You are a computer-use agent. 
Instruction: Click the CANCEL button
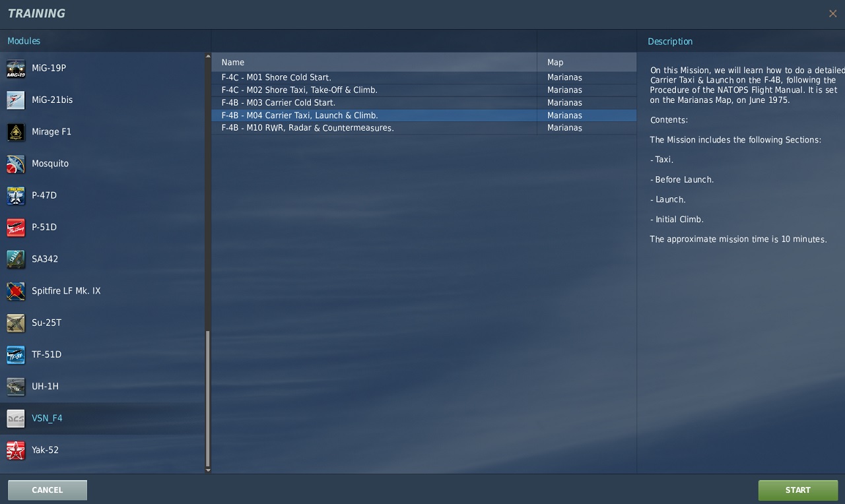(48, 490)
